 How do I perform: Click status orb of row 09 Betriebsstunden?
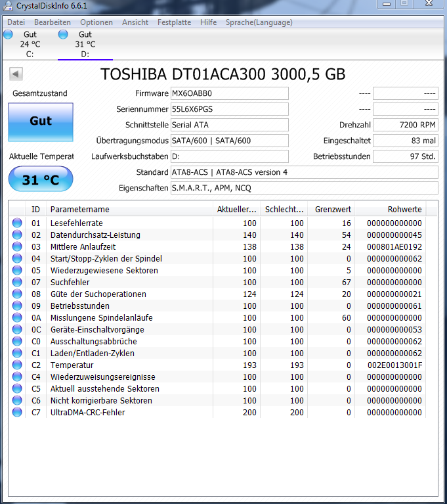(x=17, y=306)
